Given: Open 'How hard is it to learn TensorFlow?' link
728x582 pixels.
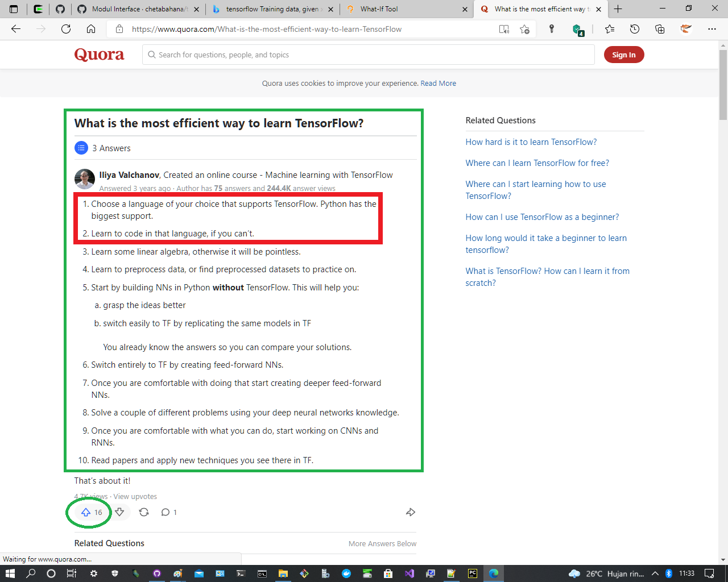Looking at the screenshot, I should 531,142.
